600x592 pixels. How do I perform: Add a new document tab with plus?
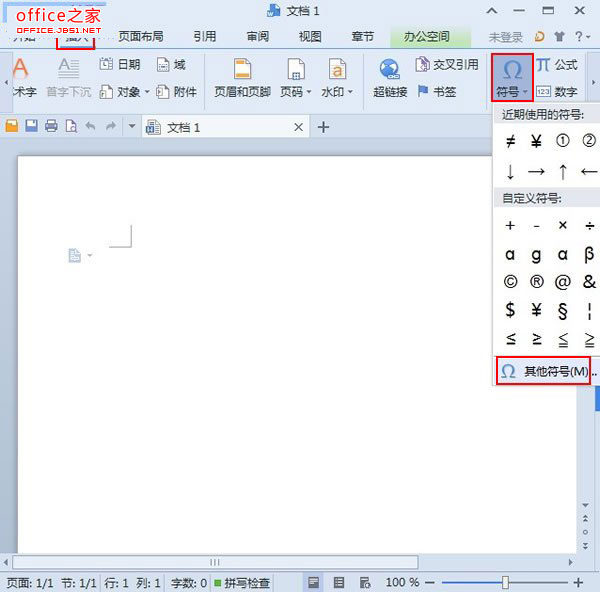323,127
